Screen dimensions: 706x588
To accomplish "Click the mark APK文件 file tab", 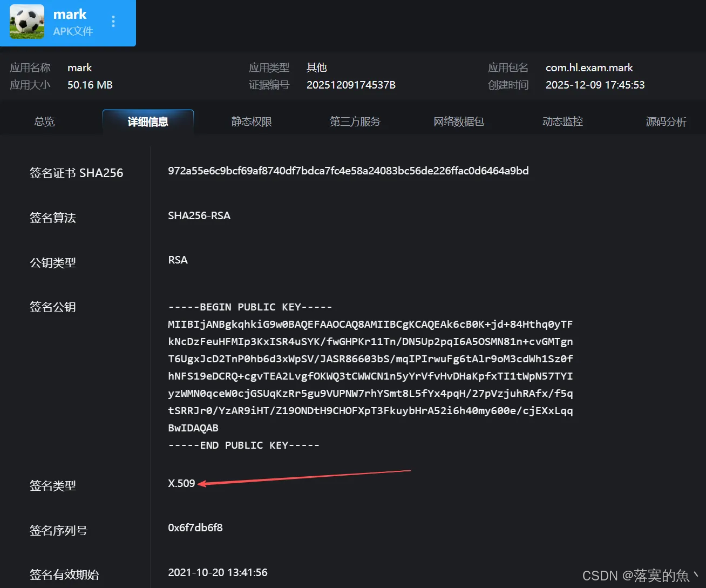I will [x=68, y=23].
